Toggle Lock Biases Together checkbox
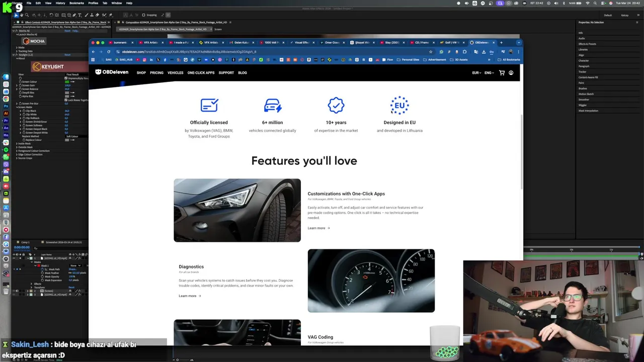Image resolution: width=644 pixels, height=362 pixels. coord(66,100)
